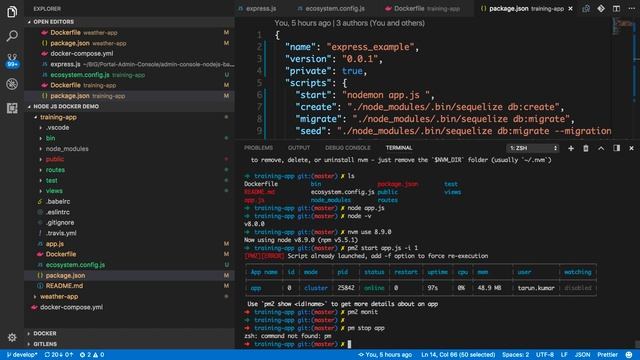Open .babelrc in file tree
Screen dimensions: 640x360
tap(129, 202)
